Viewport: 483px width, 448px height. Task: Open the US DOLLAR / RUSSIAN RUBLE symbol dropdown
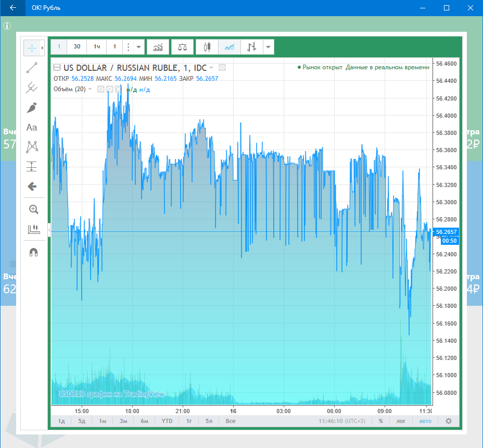pos(211,68)
